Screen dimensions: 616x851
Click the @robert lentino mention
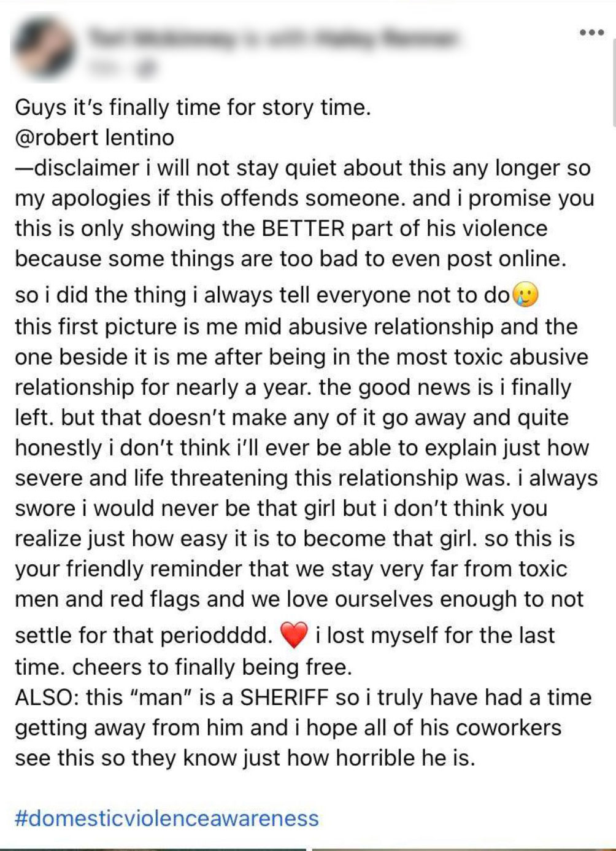[94, 138]
